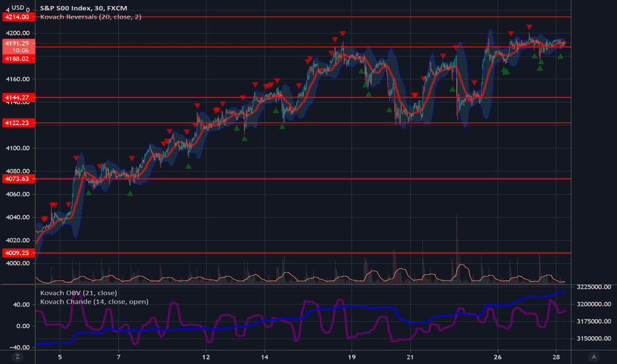Click the 3225000.00 OBV axis value
Image resolution: width=617 pixels, height=364 pixels.
(x=594, y=287)
